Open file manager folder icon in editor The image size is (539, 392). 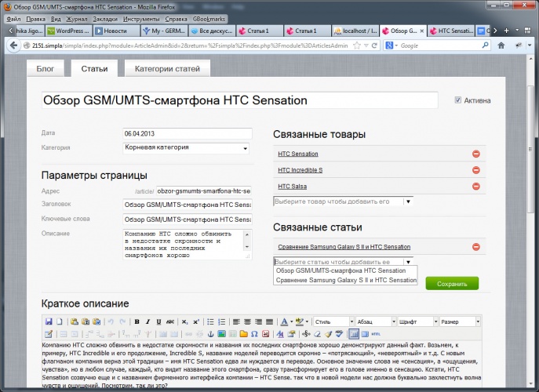[x=244, y=334]
